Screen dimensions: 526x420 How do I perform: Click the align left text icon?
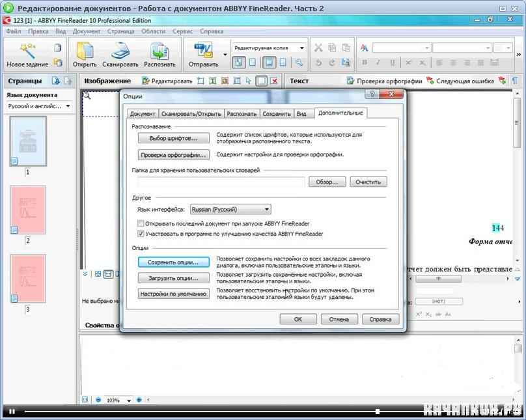[439, 63]
